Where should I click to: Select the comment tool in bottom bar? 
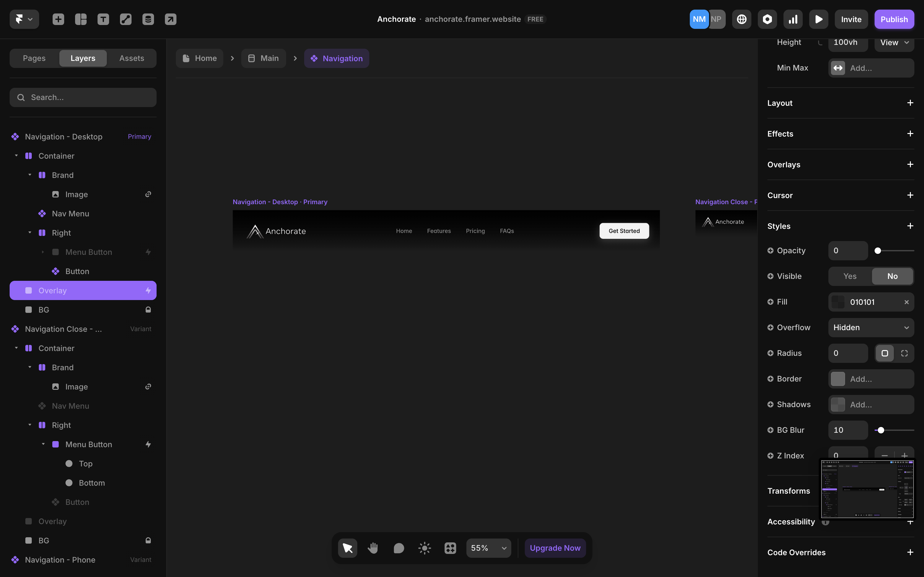(398, 548)
